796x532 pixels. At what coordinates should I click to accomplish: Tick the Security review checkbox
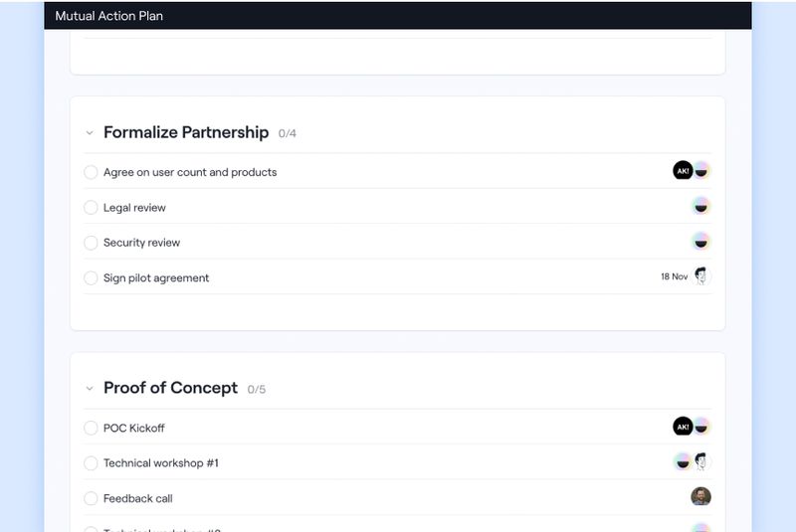pos(91,243)
